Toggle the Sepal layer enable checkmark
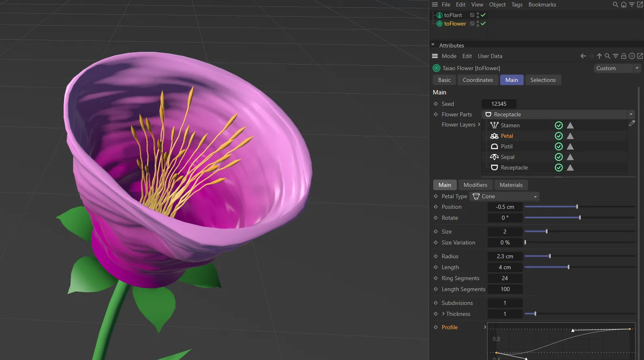This screenshot has height=360, width=644. [558, 157]
